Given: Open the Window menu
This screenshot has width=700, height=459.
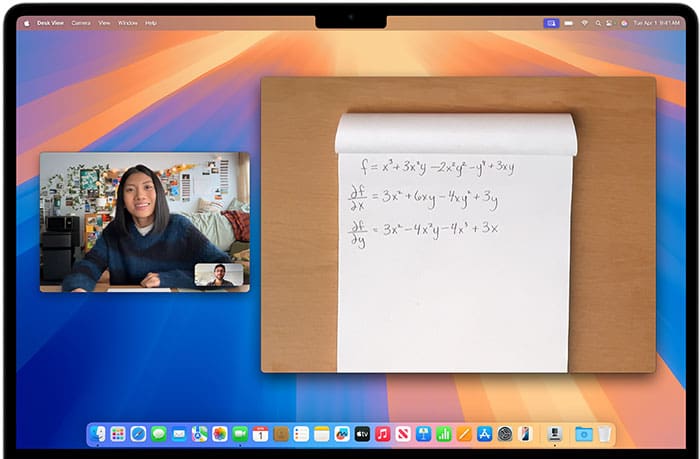Looking at the screenshot, I should [127, 22].
